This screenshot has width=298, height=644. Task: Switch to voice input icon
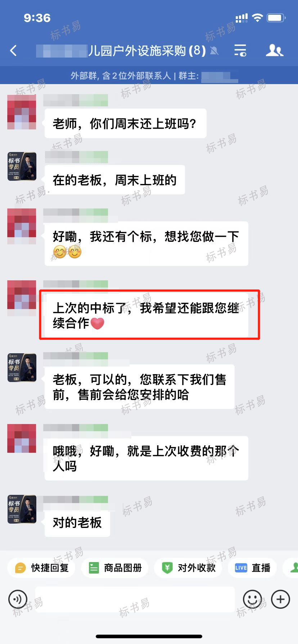18,599
